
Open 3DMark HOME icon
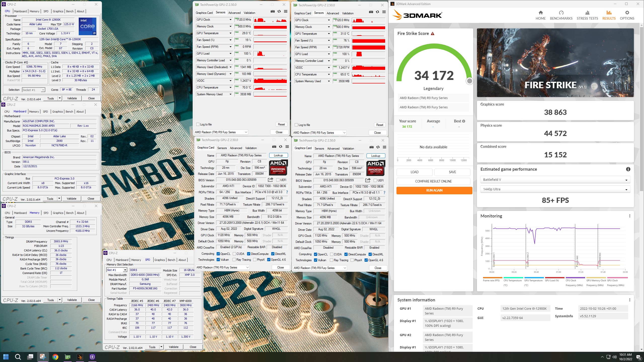(x=541, y=13)
